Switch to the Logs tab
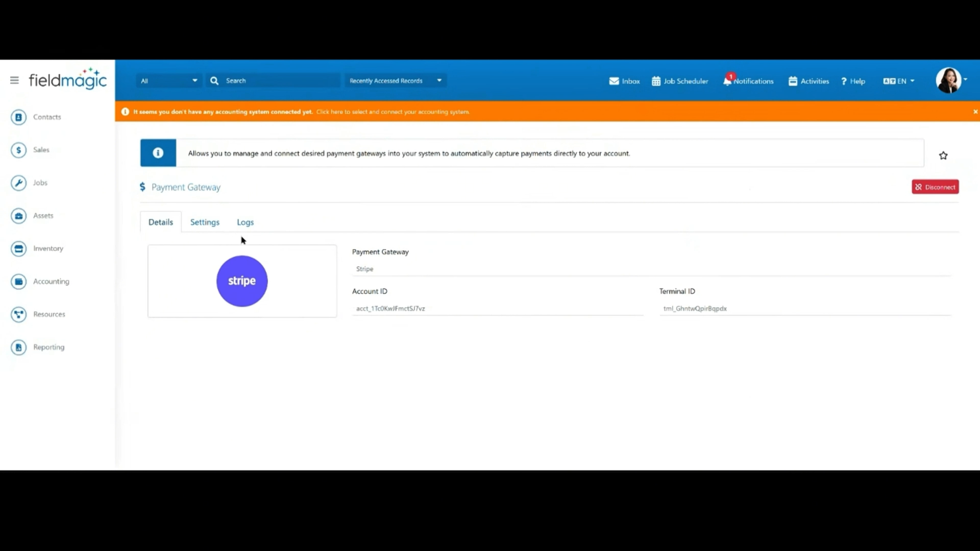 (245, 222)
